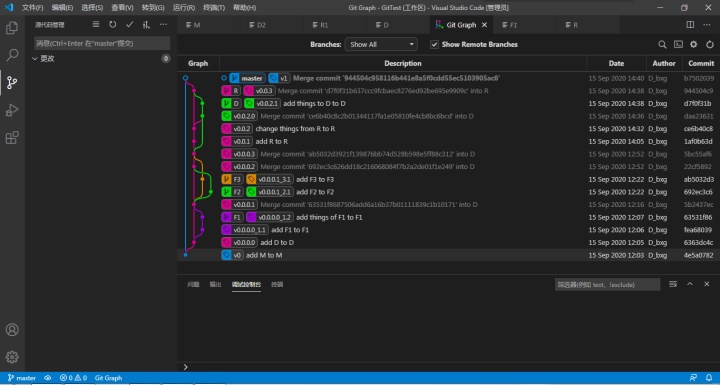Open the 帮助(H) menu

(244, 7)
